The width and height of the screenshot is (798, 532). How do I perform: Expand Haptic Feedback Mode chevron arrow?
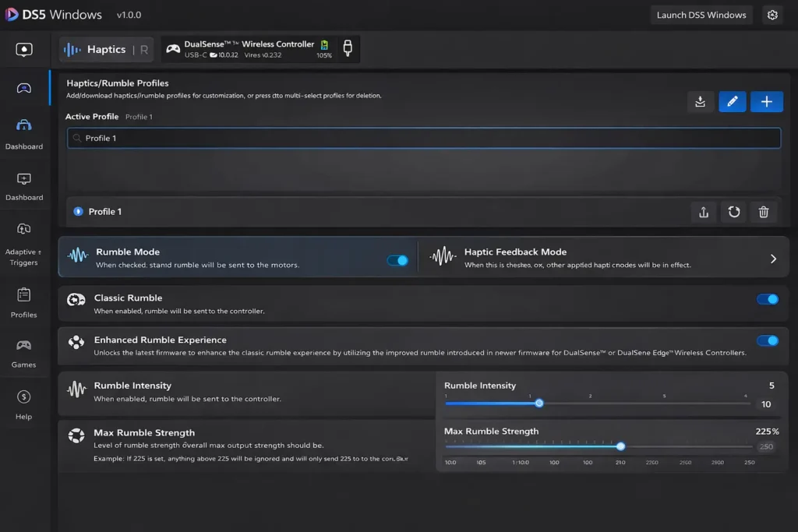[773, 259]
